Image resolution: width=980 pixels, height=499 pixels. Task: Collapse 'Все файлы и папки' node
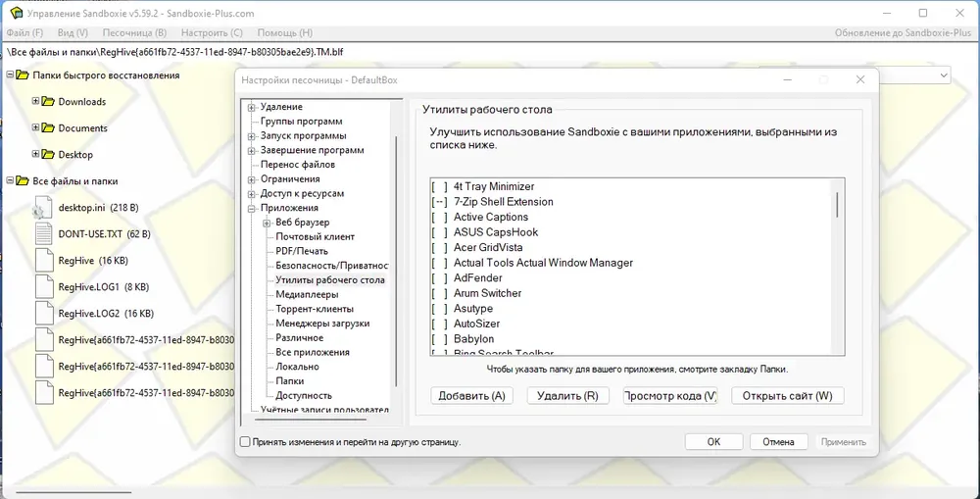coord(10,180)
